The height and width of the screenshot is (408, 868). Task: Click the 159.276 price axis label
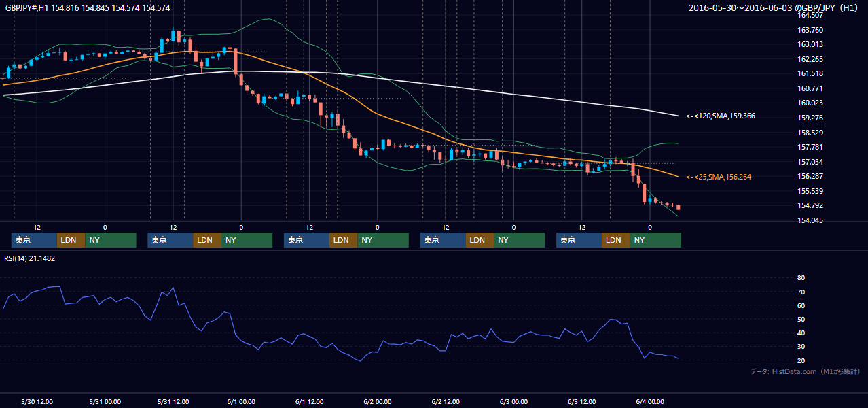[x=810, y=118]
